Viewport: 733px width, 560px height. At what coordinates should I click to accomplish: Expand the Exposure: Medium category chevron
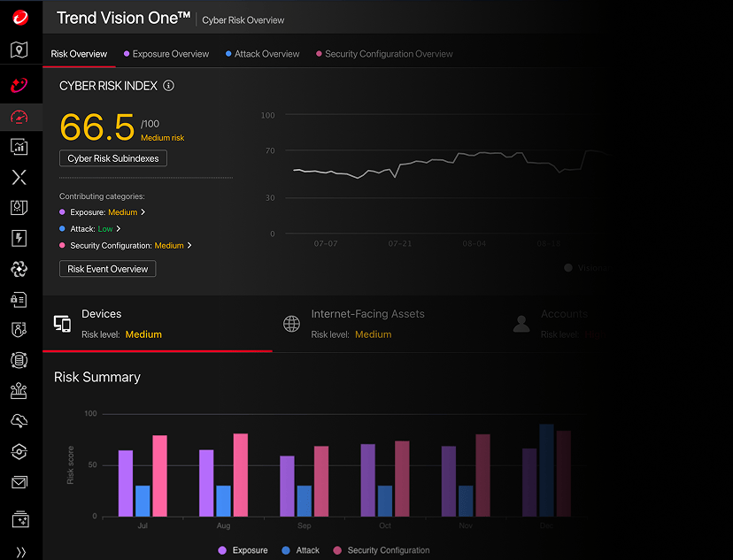click(x=145, y=212)
